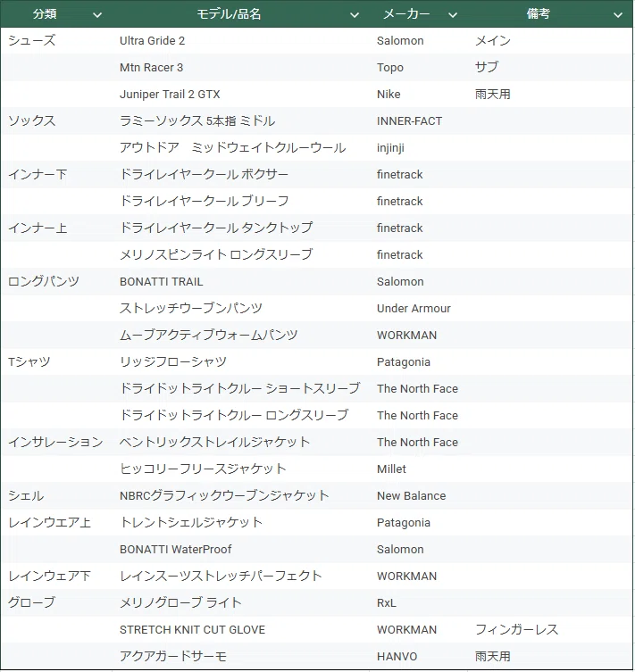The image size is (635, 672).
Task: Select the Millet maker cell
Action: tap(391, 469)
